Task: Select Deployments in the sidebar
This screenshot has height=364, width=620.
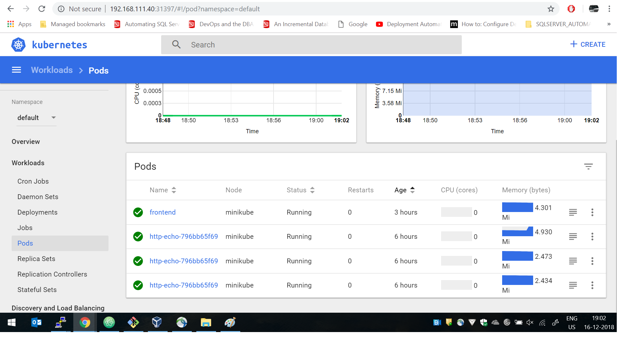Action: pos(37,212)
